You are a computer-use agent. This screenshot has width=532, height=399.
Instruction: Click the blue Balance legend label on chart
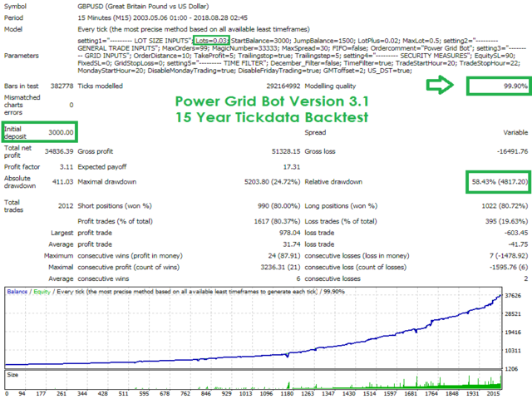pos(17,292)
